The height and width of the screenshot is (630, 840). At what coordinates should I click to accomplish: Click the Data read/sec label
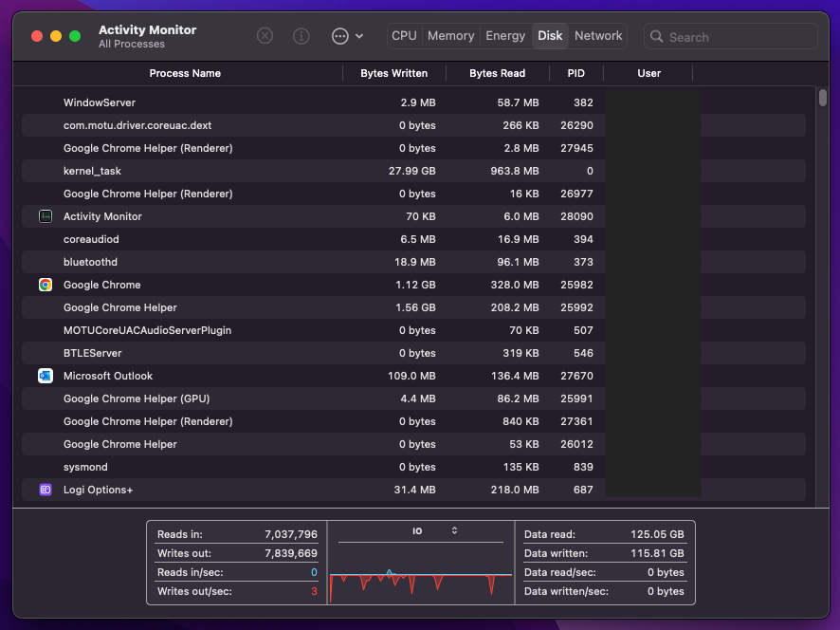coord(559,573)
